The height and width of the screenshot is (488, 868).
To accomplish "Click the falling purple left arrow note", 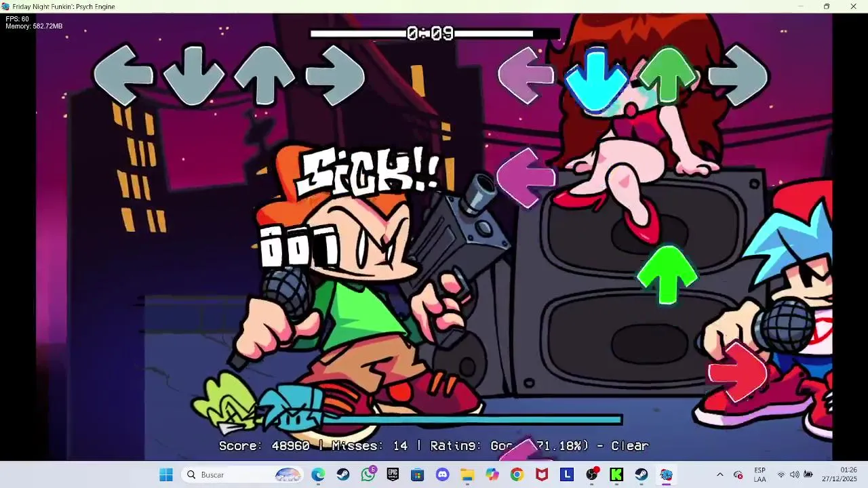I will [x=526, y=178].
